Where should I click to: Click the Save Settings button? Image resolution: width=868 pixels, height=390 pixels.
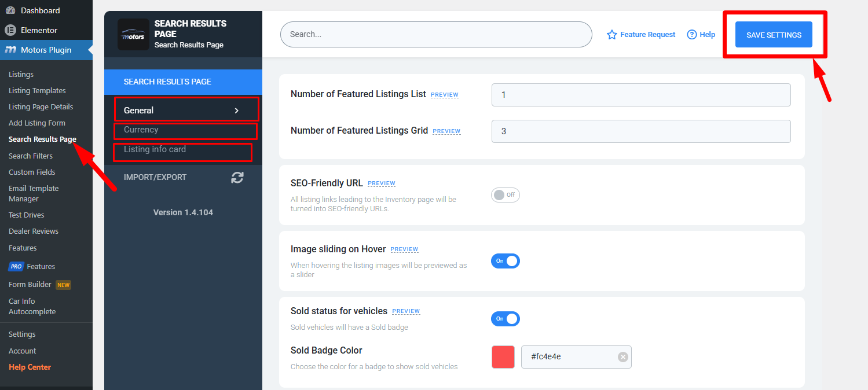click(x=774, y=35)
